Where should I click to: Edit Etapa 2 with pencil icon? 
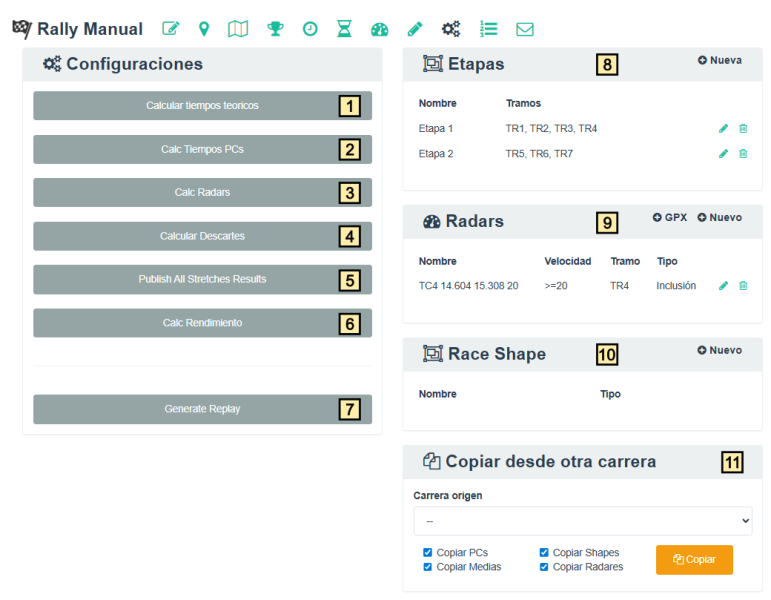click(x=723, y=153)
